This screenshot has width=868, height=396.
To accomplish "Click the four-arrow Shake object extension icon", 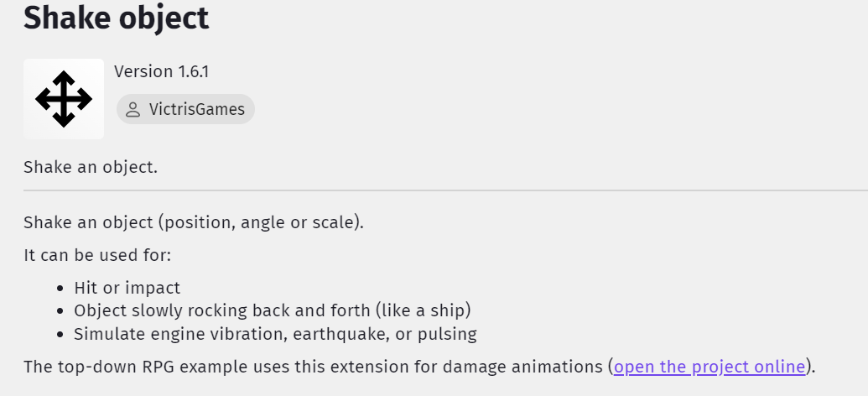I will click(64, 99).
